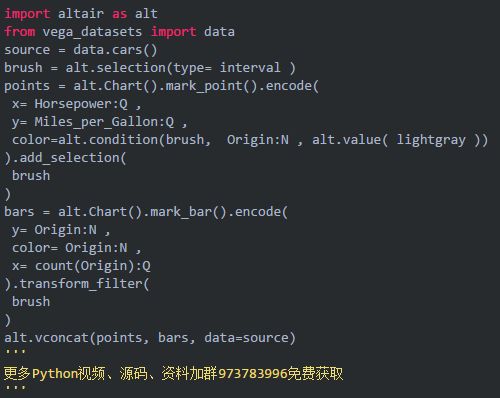Click the 'import altair as alt' line

pyautogui.click(x=81, y=14)
